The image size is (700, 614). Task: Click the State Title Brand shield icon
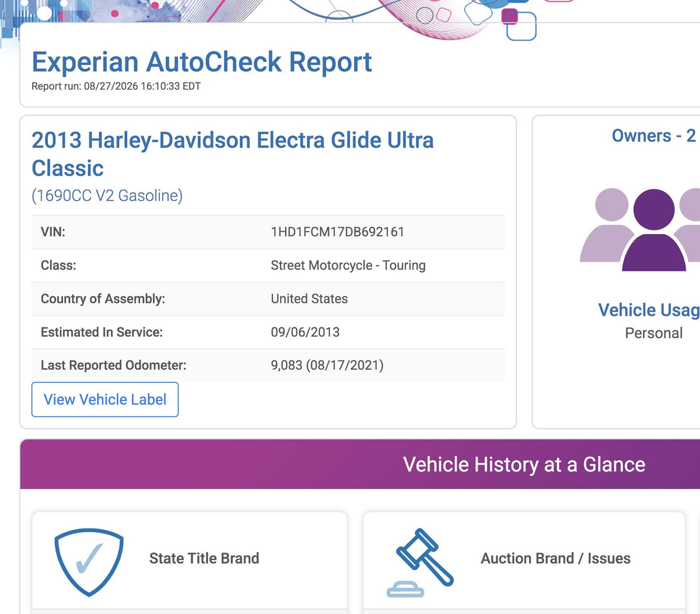click(89, 563)
